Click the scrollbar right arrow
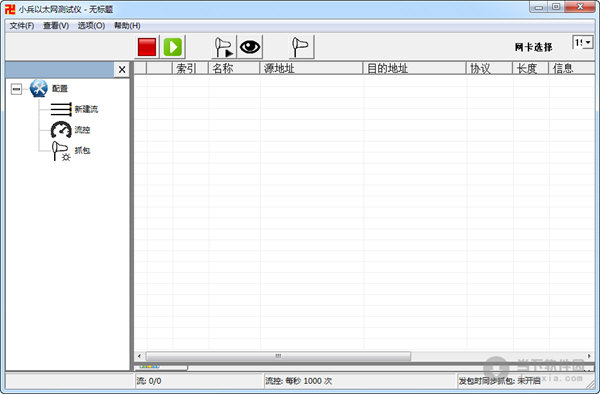Image resolution: width=600 pixels, height=394 pixels. point(589,356)
